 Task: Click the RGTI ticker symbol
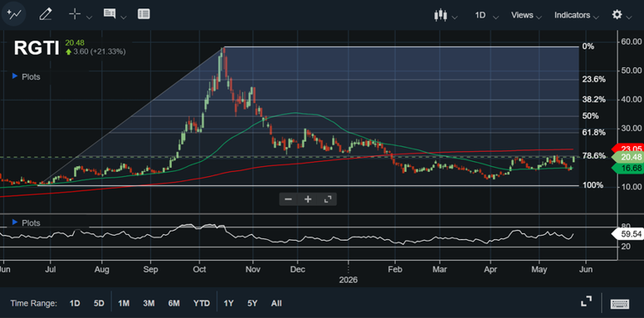(37, 48)
